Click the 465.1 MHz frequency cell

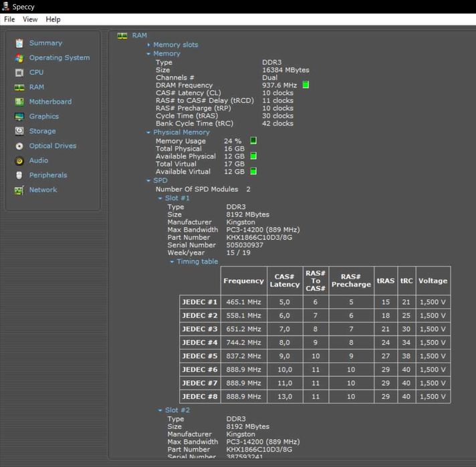[x=244, y=302]
